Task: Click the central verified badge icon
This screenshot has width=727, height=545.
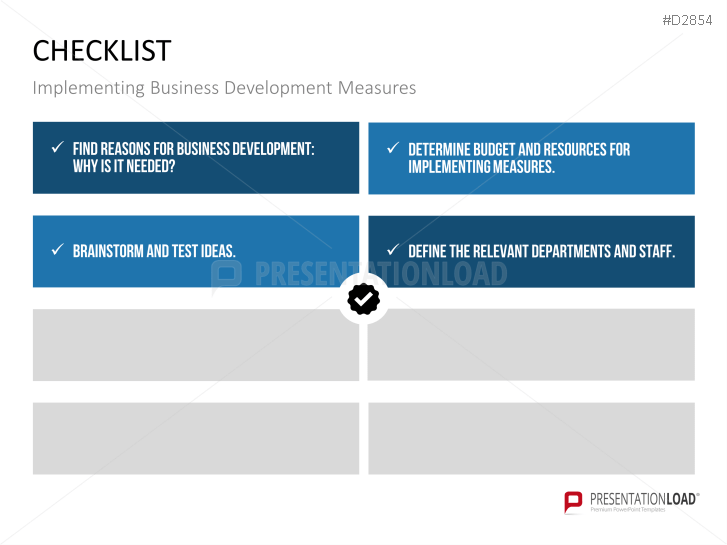Action: (x=363, y=298)
